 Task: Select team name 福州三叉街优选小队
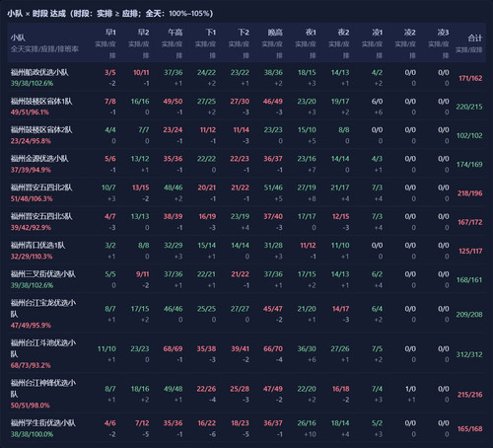point(43,274)
